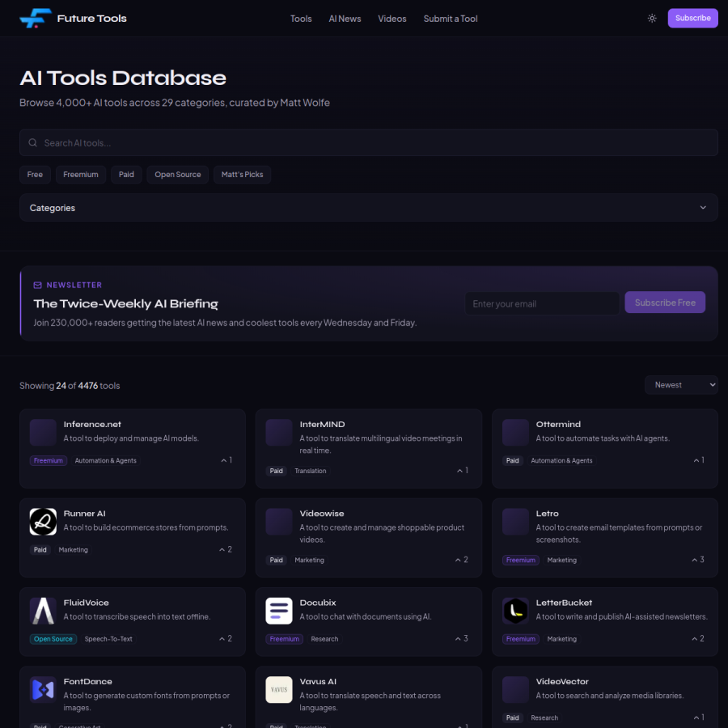Screen dimensions: 728x728
Task: Click the Letro placeholder thumbnail
Action: [515, 522]
